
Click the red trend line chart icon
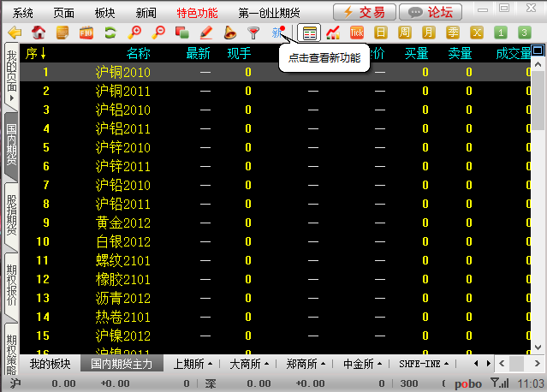(x=334, y=33)
